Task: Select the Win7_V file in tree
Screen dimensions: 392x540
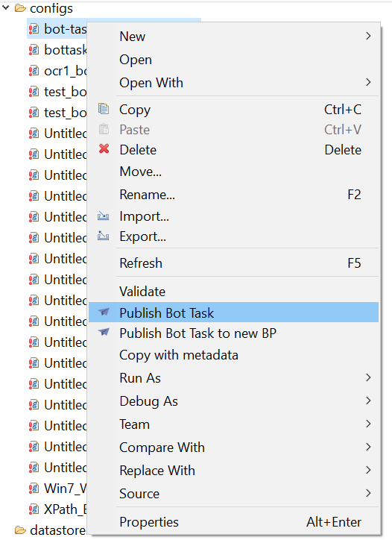Action: tap(57, 488)
